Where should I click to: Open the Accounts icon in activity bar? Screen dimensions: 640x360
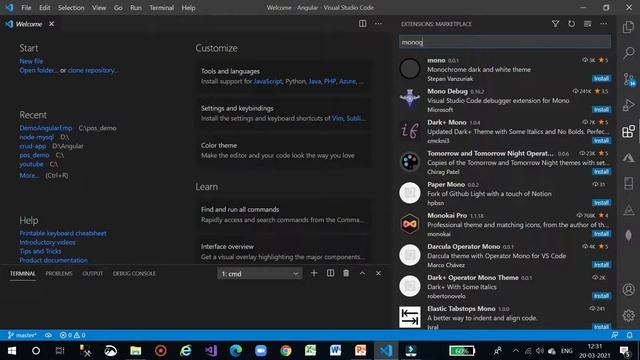[x=629, y=289]
